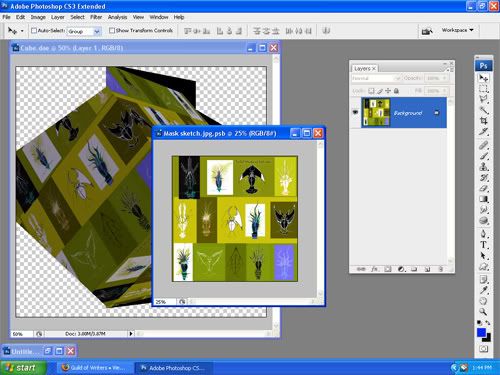500x375 pixels.
Task: Create a new layer group
Action: click(x=414, y=269)
